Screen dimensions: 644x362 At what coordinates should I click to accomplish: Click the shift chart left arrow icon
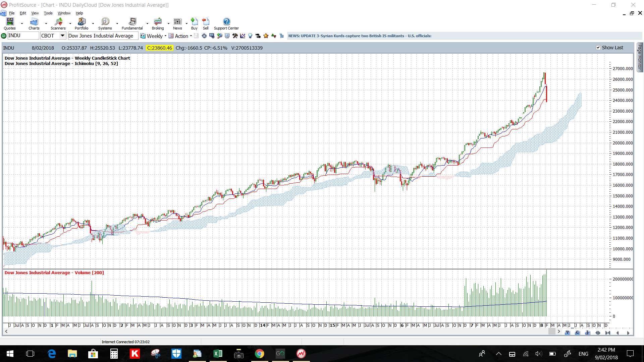pos(618,333)
